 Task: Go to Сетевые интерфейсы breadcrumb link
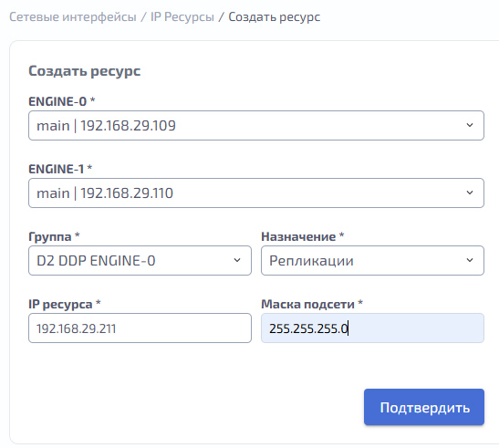(73, 16)
